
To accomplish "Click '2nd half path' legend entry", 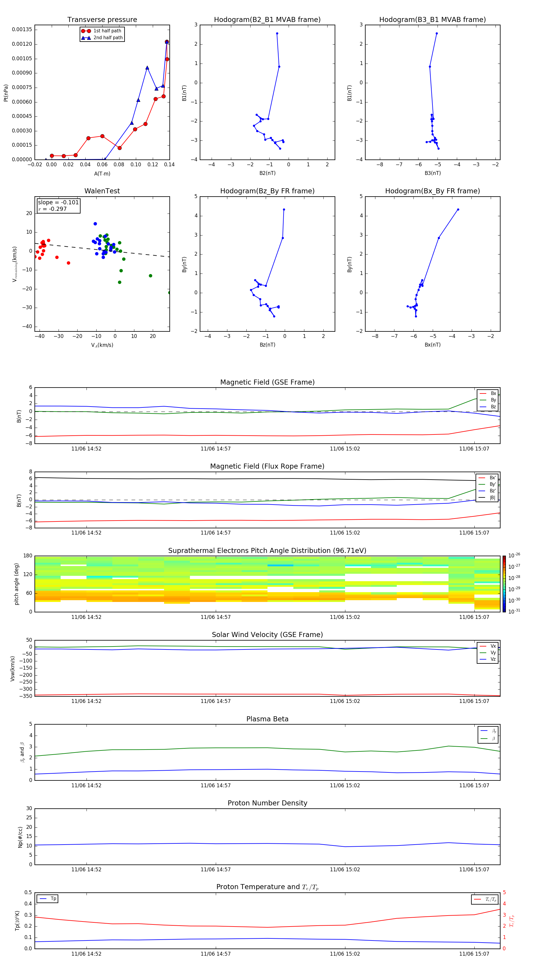I will pos(102,38).
